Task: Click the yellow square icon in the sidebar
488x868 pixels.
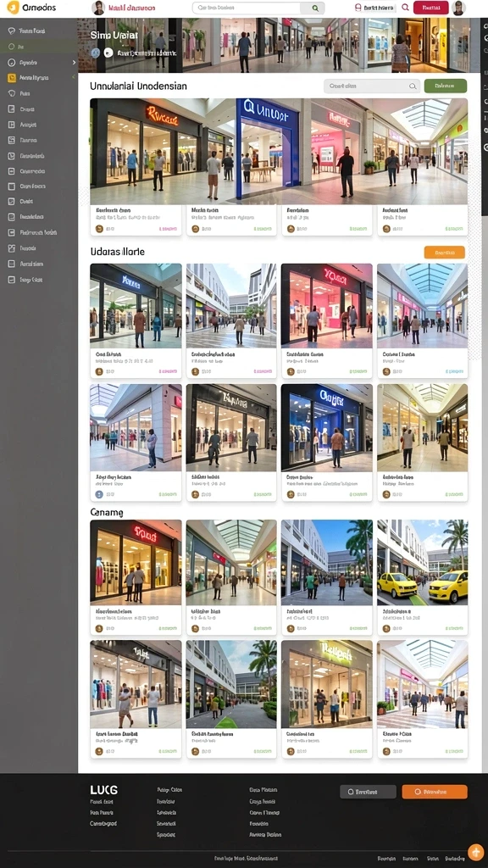Action: tap(12, 78)
